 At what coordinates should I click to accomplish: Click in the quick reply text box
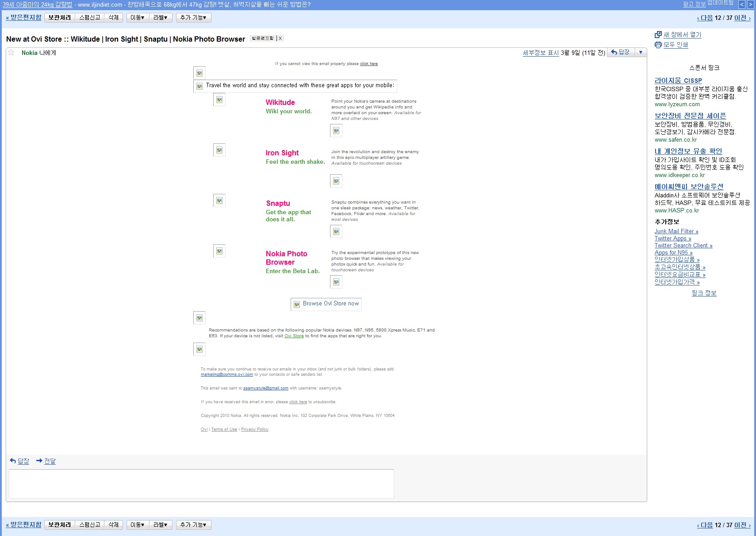point(201,484)
